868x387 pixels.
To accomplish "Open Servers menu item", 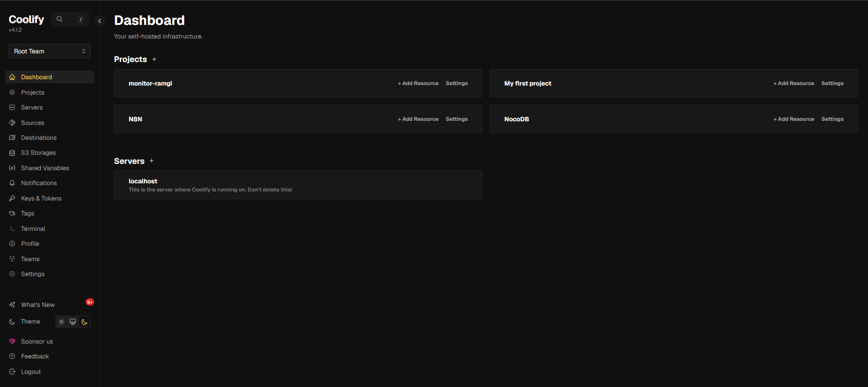I will (49, 107).
